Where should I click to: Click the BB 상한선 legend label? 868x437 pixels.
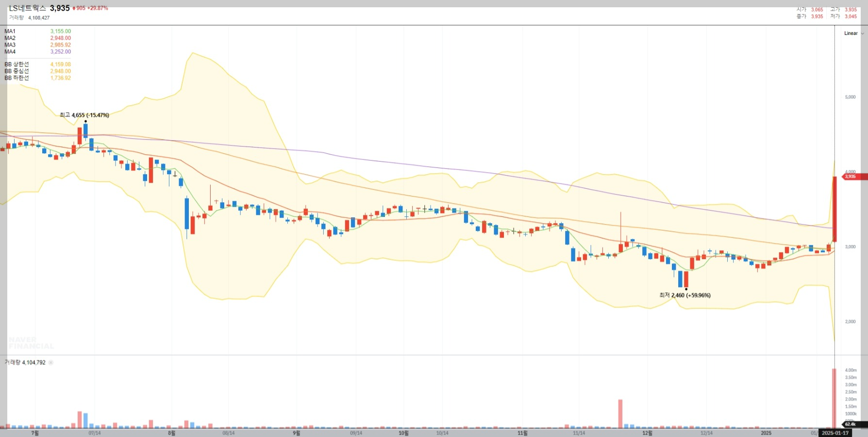click(17, 64)
